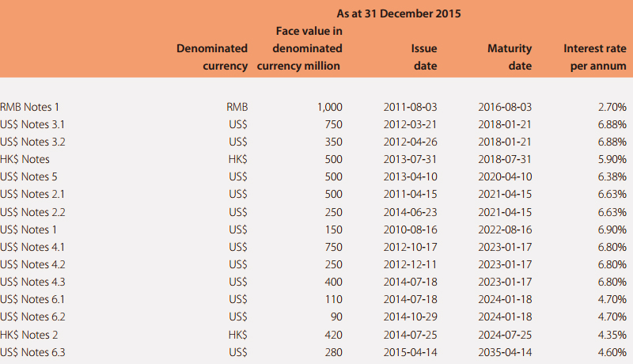Select the 'Denominated currency' column header
The width and height of the screenshot is (633, 364).
(212, 57)
